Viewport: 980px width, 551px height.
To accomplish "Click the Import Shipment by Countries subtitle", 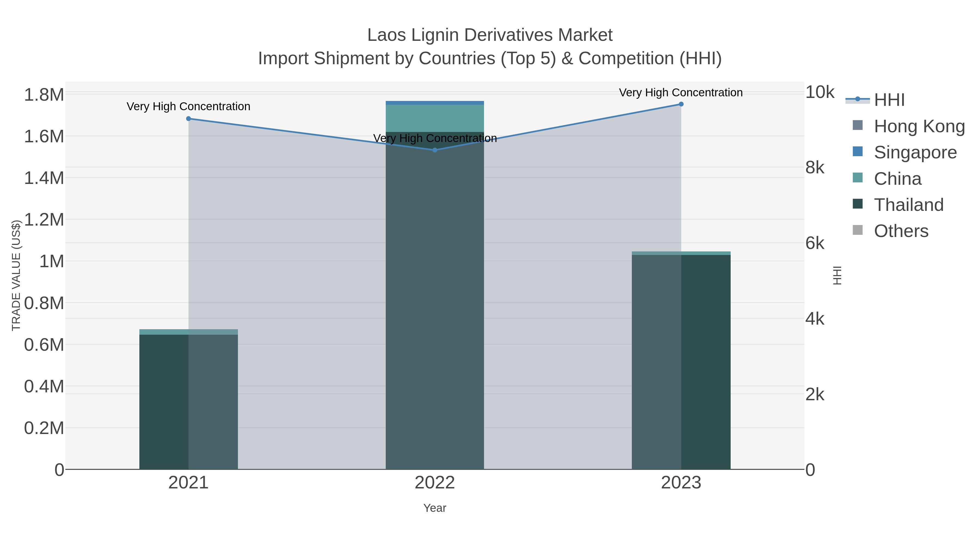I will (490, 59).
